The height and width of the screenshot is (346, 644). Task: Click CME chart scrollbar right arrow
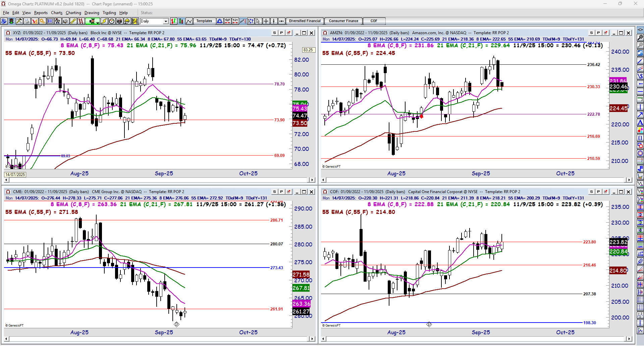tap(312, 339)
